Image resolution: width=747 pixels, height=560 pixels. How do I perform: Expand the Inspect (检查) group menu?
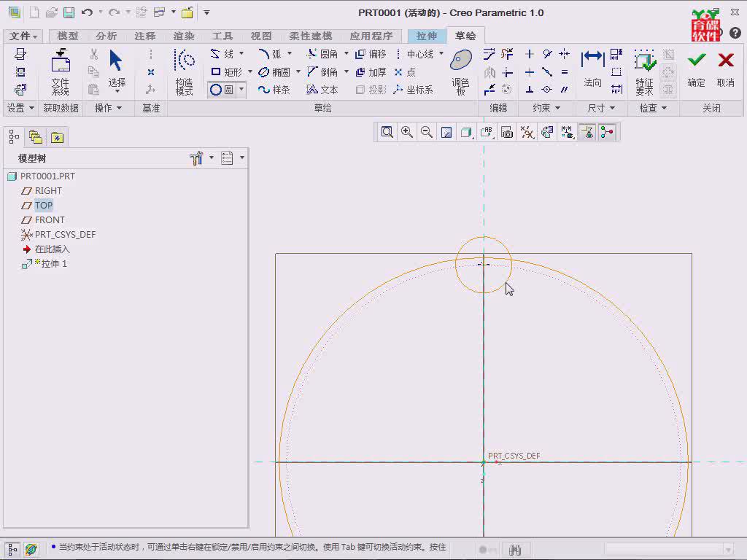click(653, 108)
